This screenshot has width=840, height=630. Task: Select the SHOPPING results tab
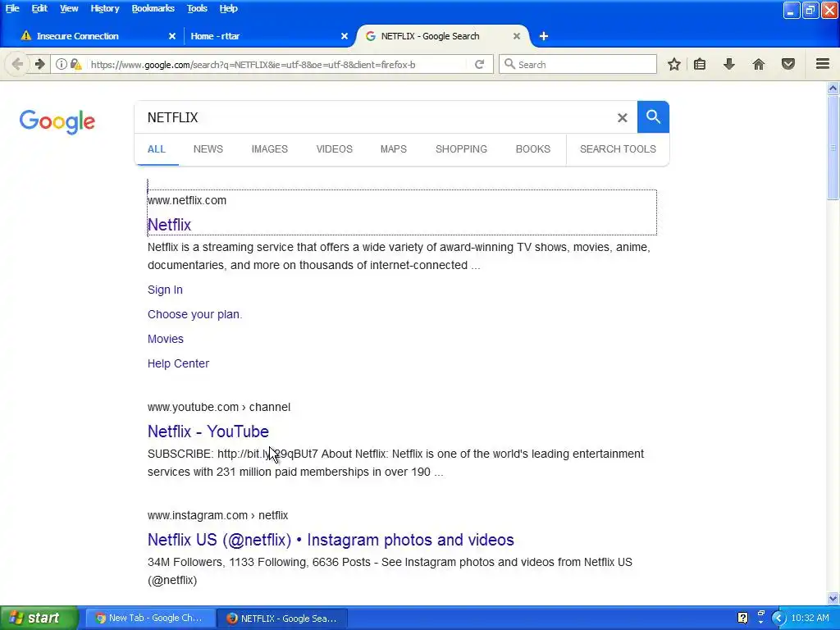click(461, 149)
